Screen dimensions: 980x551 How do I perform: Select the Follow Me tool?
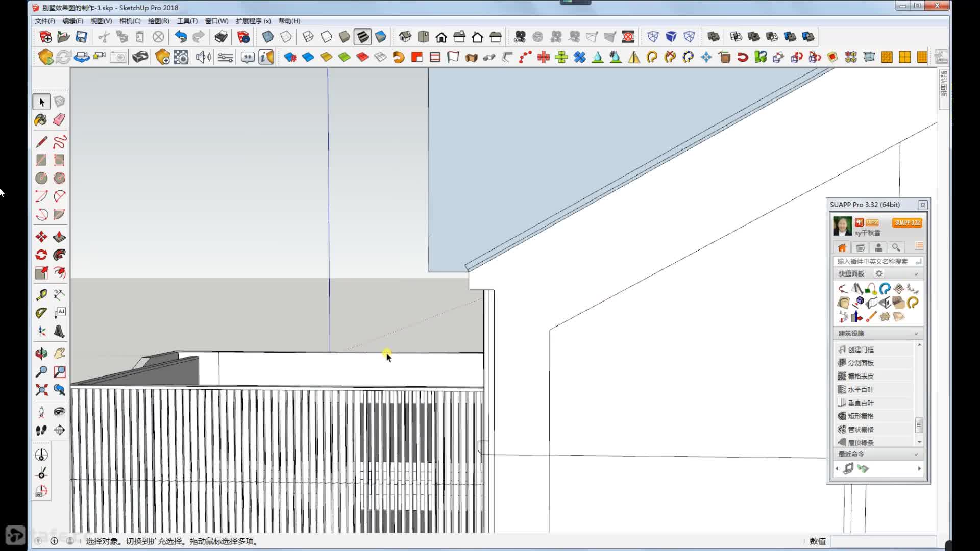click(59, 255)
